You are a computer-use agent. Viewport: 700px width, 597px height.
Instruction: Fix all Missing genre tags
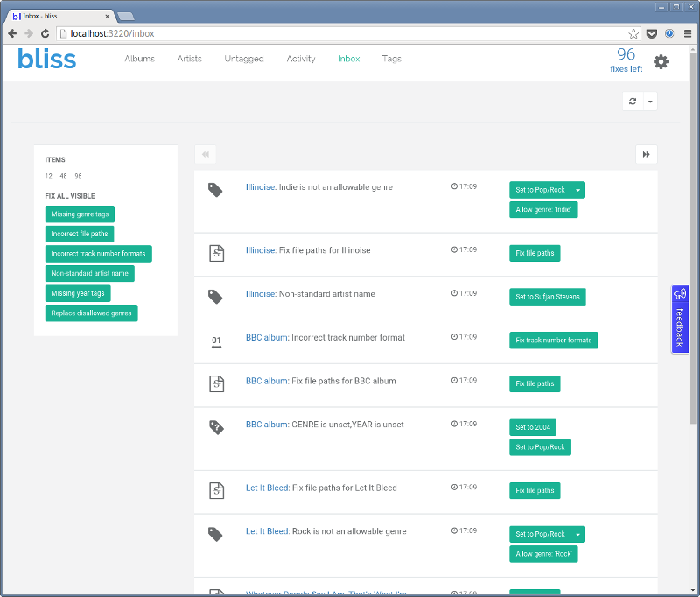tap(80, 214)
